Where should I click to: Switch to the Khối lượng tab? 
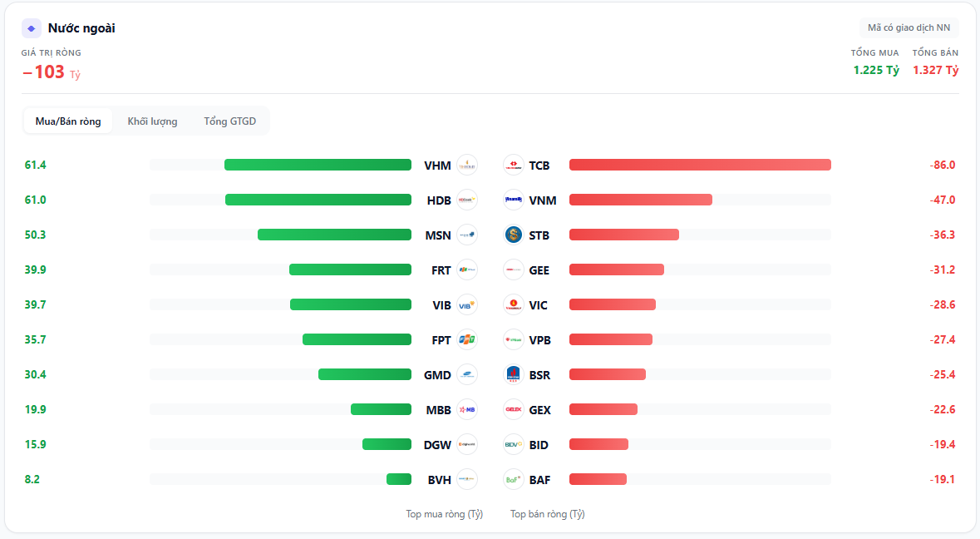[x=152, y=121]
